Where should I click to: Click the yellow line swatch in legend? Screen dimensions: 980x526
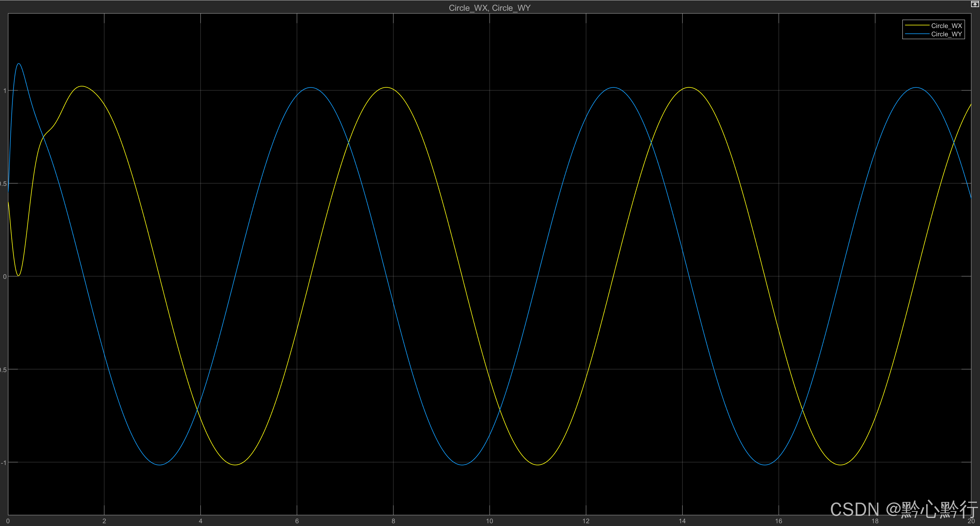click(x=917, y=26)
